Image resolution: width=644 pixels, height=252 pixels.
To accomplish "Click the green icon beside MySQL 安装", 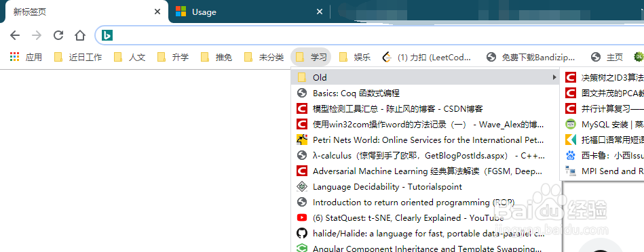I will (x=571, y=124).
